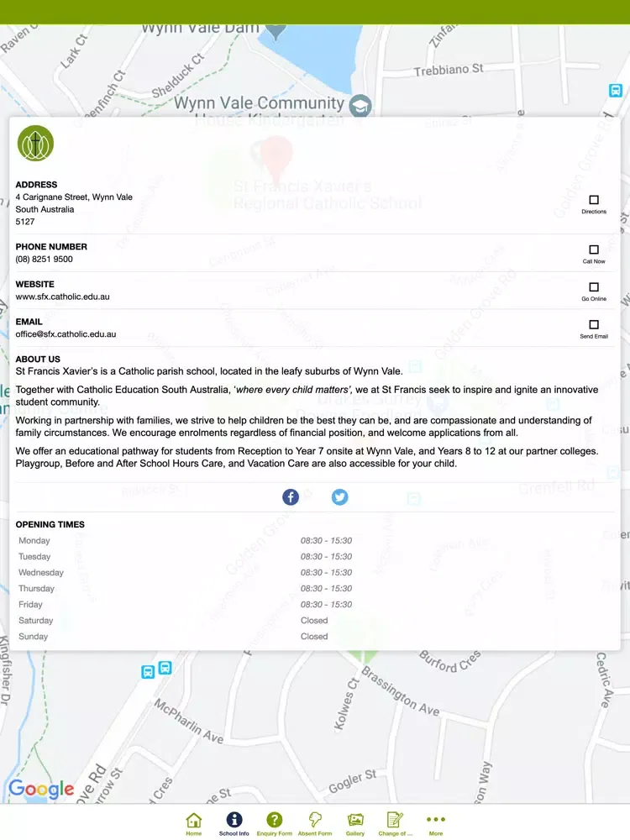Screen dimensions: 630x840
Task: Click the Wynn Vale Dam map pin
Action: (276, 32)
